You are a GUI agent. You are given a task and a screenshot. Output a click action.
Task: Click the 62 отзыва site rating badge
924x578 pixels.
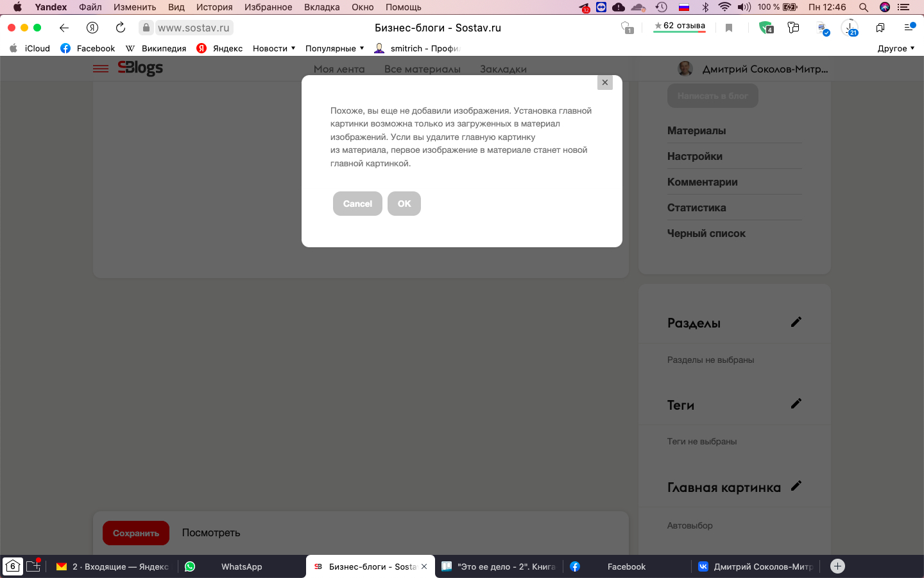(680, 26)
